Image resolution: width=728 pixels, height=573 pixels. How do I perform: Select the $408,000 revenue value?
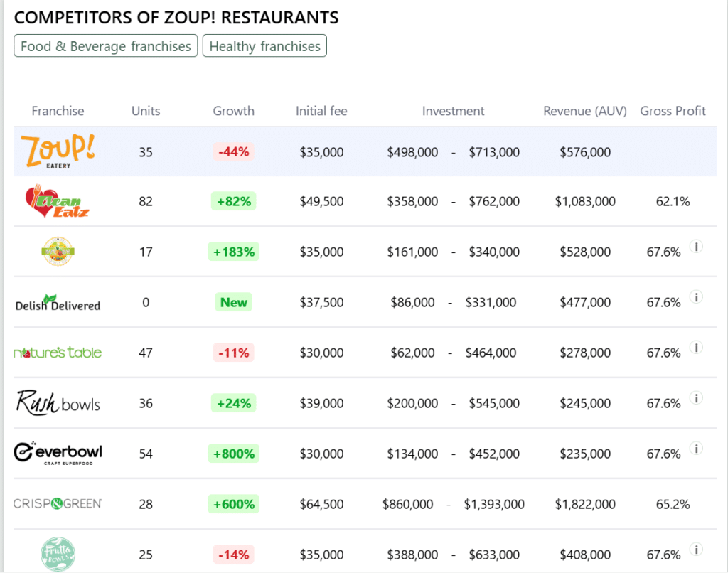585,555
